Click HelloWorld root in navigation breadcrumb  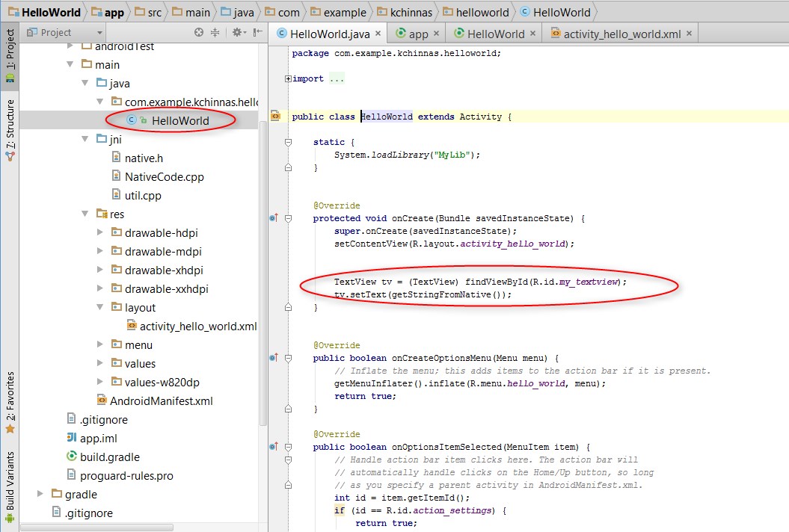pos(44,12)
